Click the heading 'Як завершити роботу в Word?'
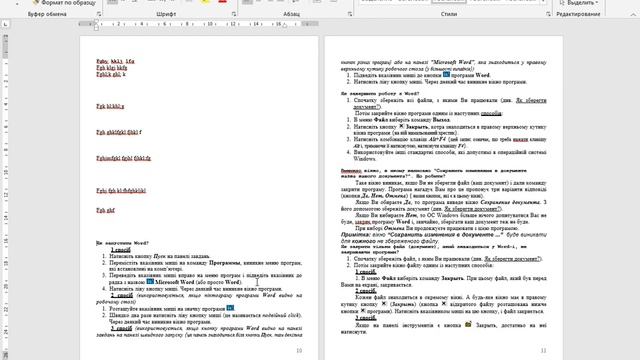The image size is (640, 360). [380, 93]
